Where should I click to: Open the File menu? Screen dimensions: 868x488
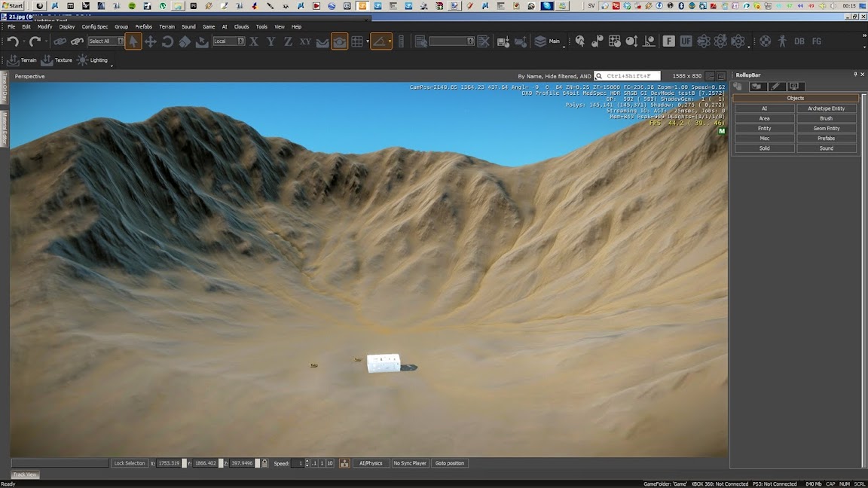pyautogui.click(x=11, y=26)
